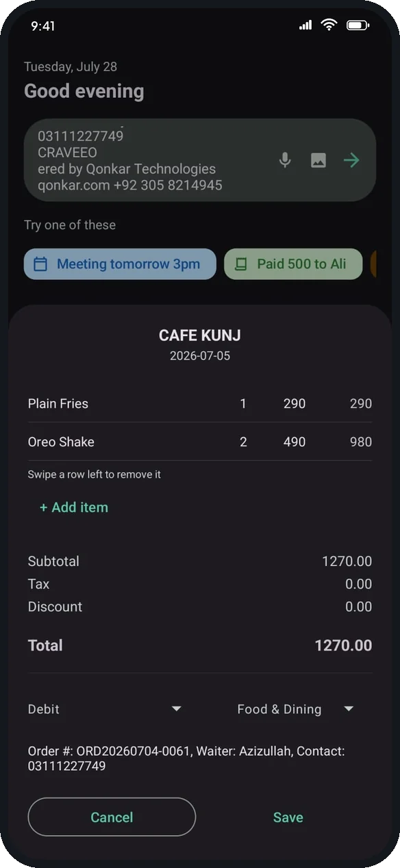Tap the battery status icon
This screenshot has height=868, width=400.
(x=358, y=25)
